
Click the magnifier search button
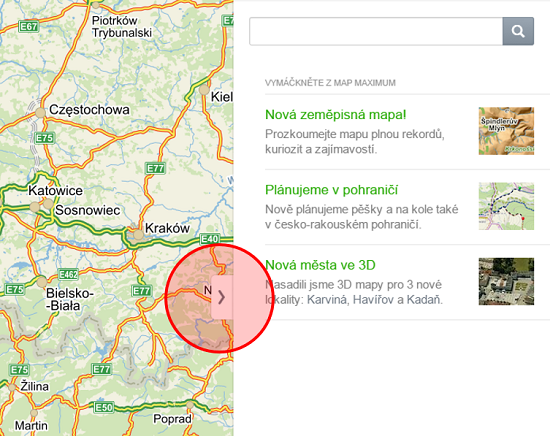518,31
